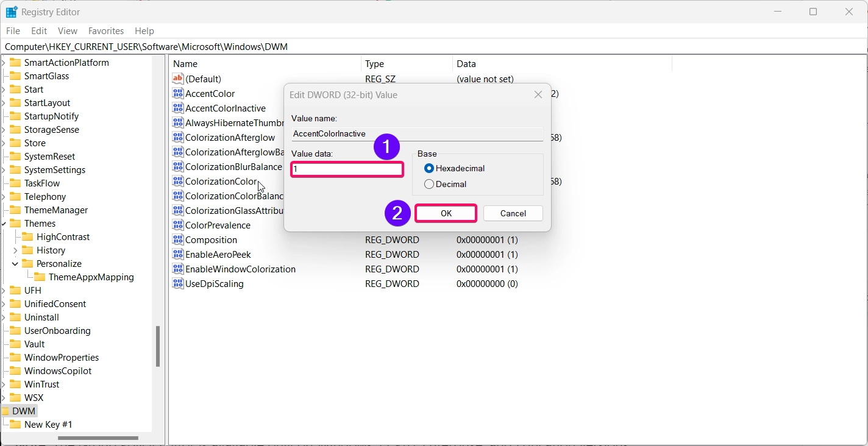
Task: Open the Edit menu
Action: pyautogui.click(x=39, y=30)
